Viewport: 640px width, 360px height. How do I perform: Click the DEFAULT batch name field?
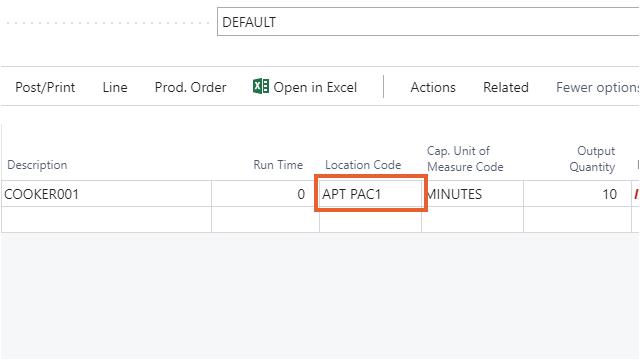click(429, 22)
